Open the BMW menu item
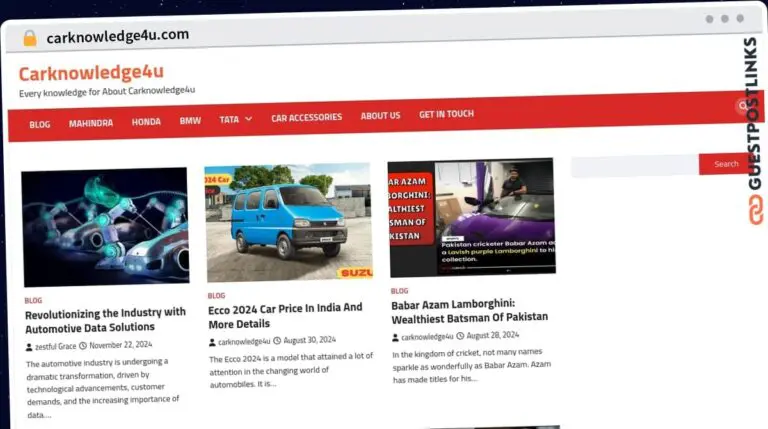This screenshot has width=768, height=429. [x=190, y=120]
